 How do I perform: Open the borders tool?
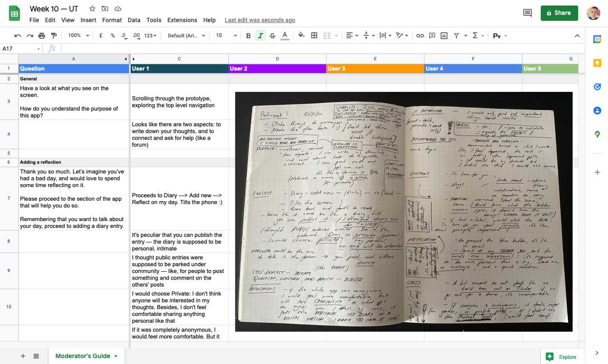[x=314, y=36]
